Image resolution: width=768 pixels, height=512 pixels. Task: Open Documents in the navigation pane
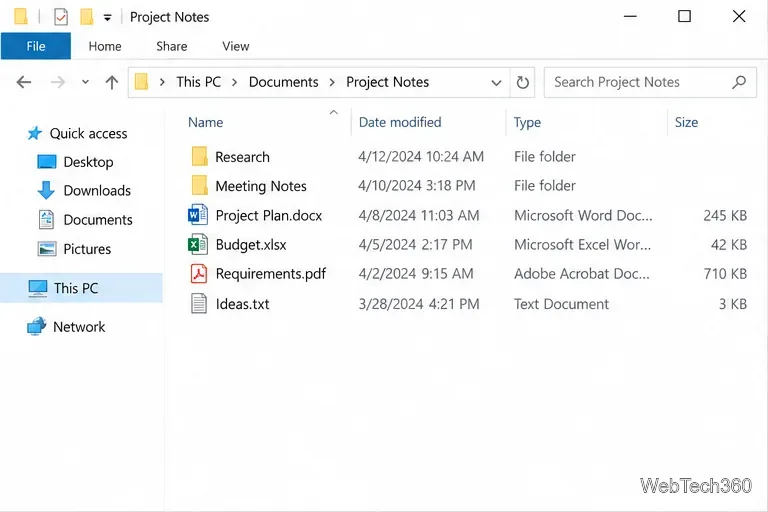click(x=98, y=220)
